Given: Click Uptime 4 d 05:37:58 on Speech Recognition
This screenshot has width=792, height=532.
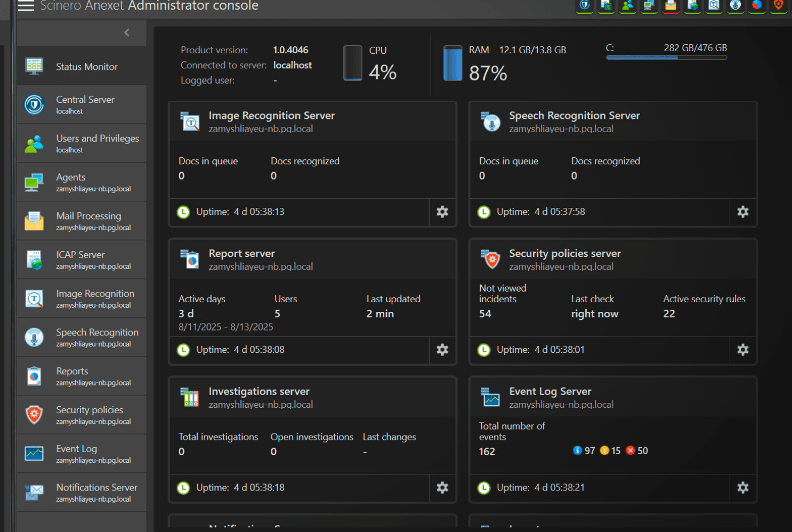Looking at the screenshot, I should click(x=541, y=212).
